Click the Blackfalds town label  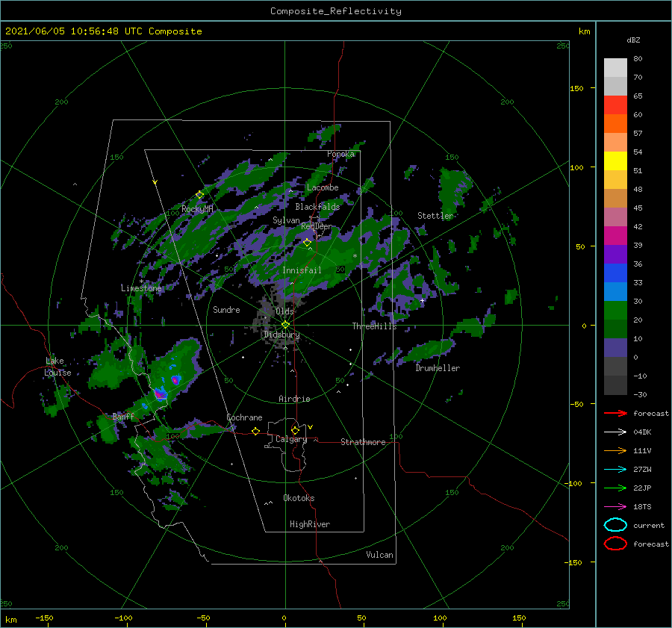(317, 207)
